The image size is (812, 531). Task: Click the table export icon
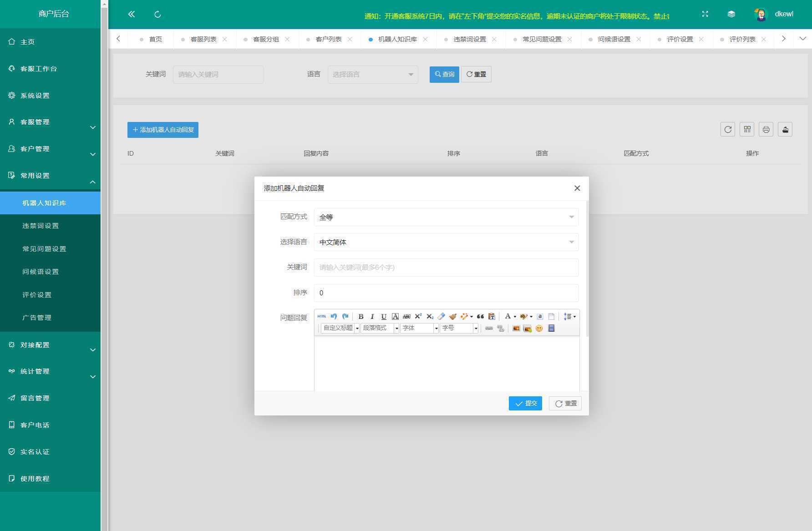point(785,130)
